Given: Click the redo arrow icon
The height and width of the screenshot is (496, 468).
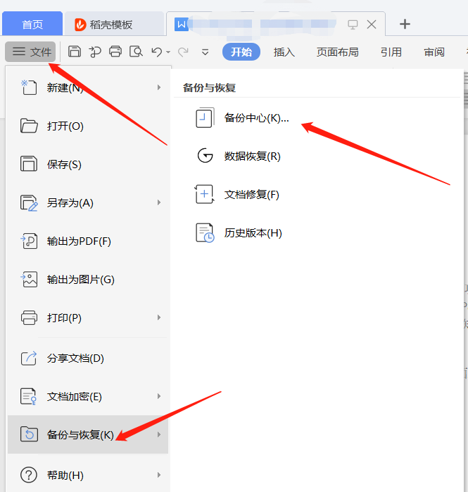Looking at the screenshot, I should pos(183,52).
